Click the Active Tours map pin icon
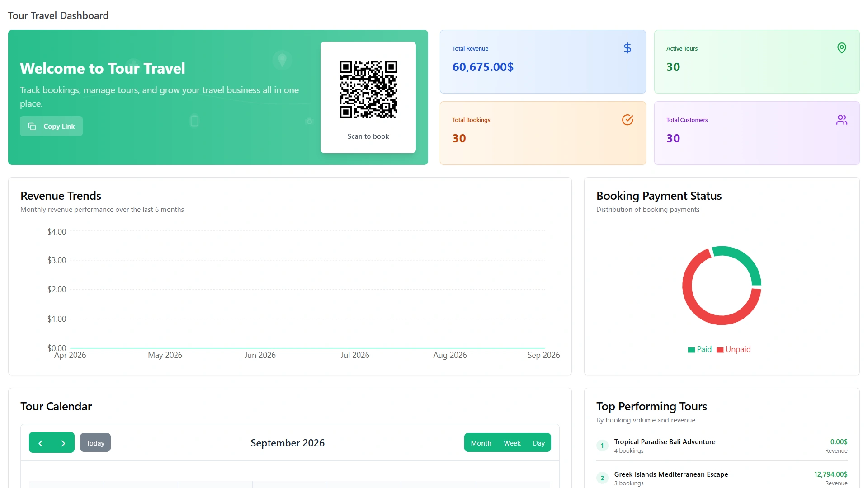This screenshot has width=868, height=488. click(x=841, y=48)
